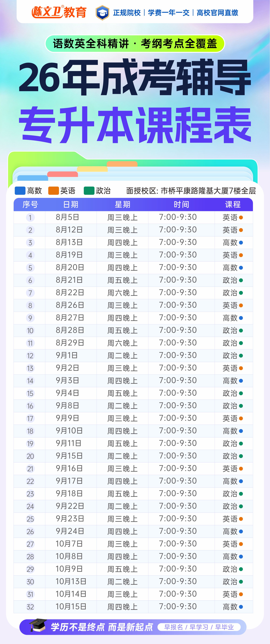Click the orange dot in the 8月5日 row
The height and width of the screenshot is (644, 270).
point(241,217)
